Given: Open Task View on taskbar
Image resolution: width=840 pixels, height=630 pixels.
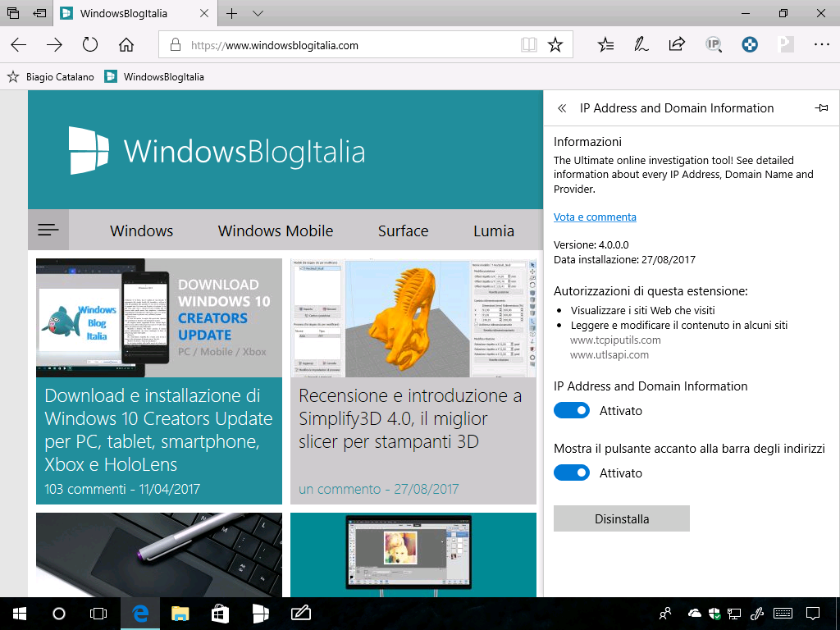Looking at the screenshot, I should pyautogui.click(x=98, y=614).
